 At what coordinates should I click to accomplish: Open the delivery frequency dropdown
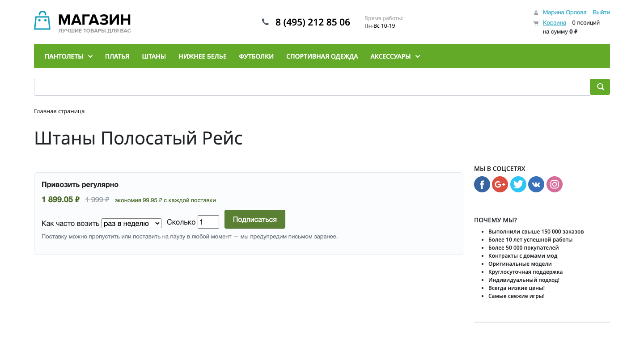pyautogui.click(x=131, y=223)
